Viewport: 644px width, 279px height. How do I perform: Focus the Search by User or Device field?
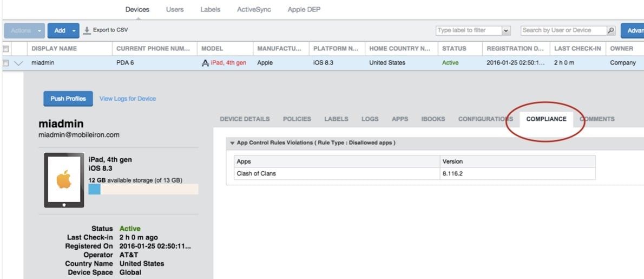click(563, 30)
